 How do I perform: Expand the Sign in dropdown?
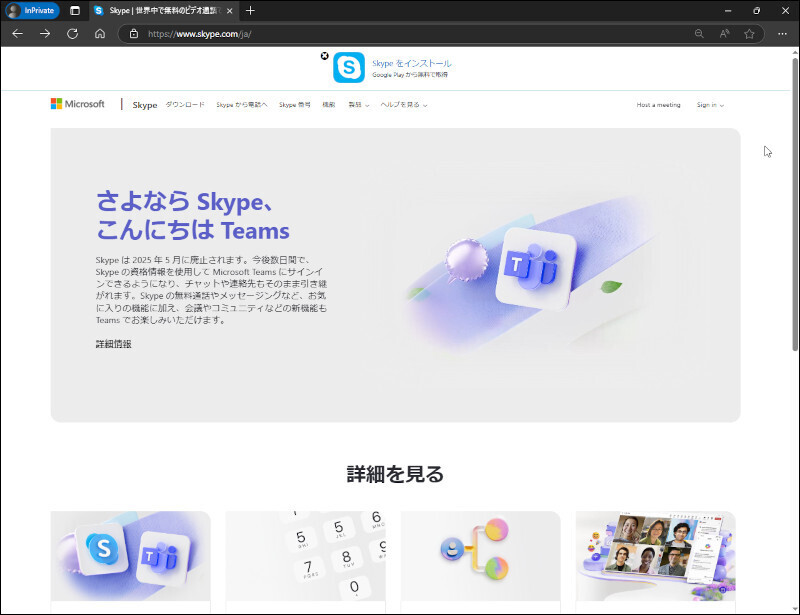710,105
